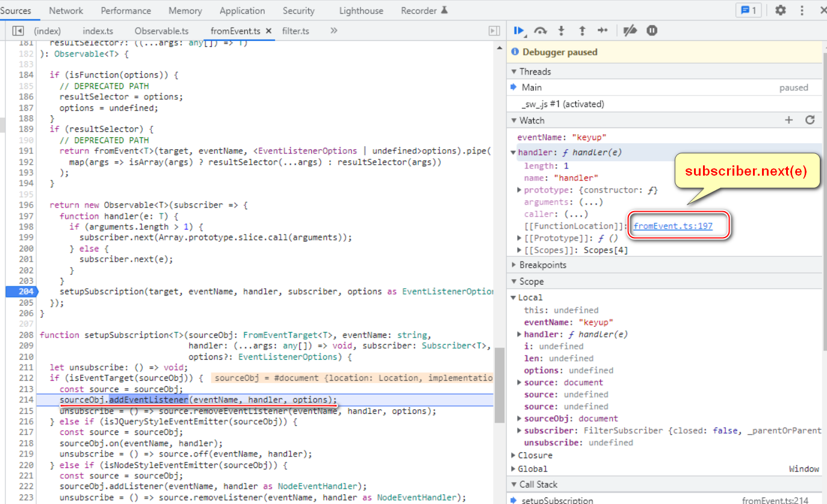This screenshot has width=827, height=504.
Task: Show the file navigator sidebar
Action: [18, 31]
